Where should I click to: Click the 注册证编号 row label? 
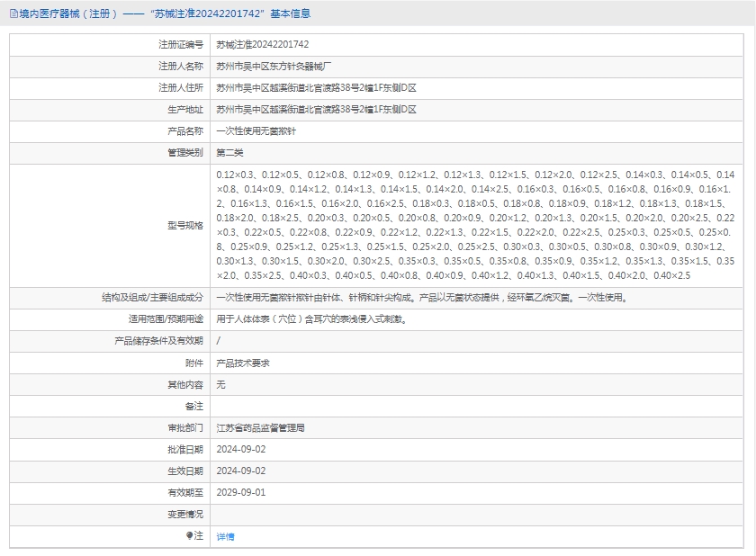coord(181,44)
